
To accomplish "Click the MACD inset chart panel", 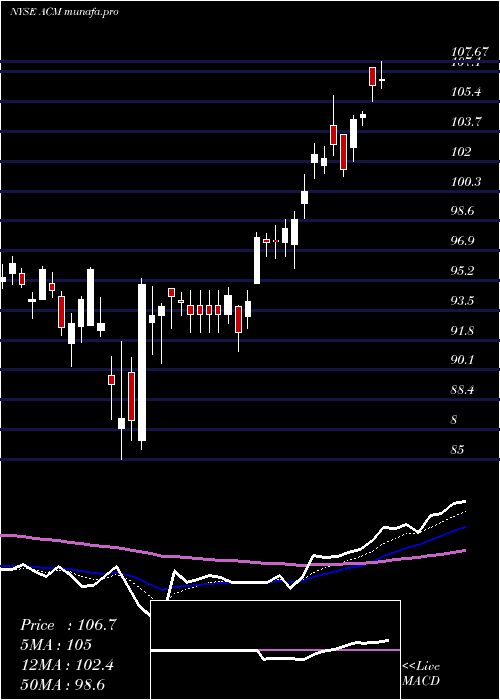I will pos(275,650).
